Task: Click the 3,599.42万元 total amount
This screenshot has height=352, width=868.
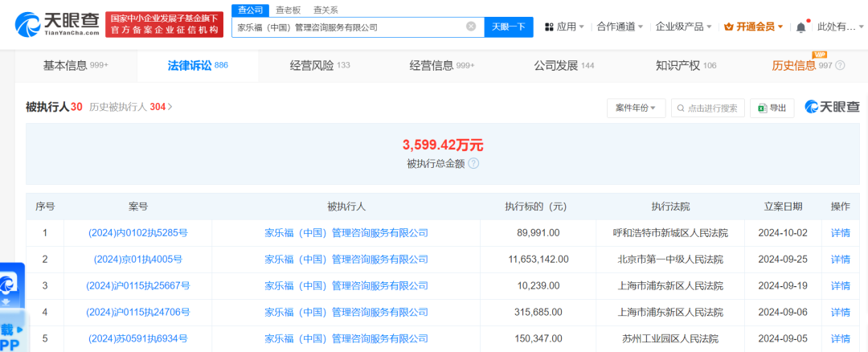Action: pyautogui.click(x=443, y=145)
